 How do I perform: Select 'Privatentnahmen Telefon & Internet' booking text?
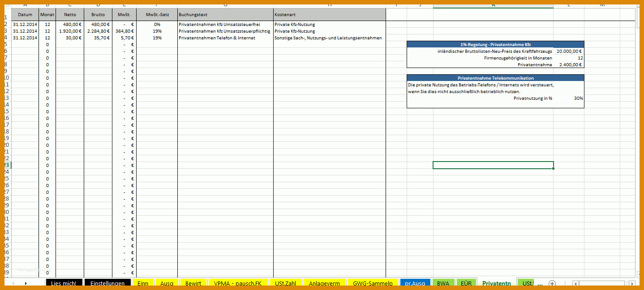(x=225, y=38)
